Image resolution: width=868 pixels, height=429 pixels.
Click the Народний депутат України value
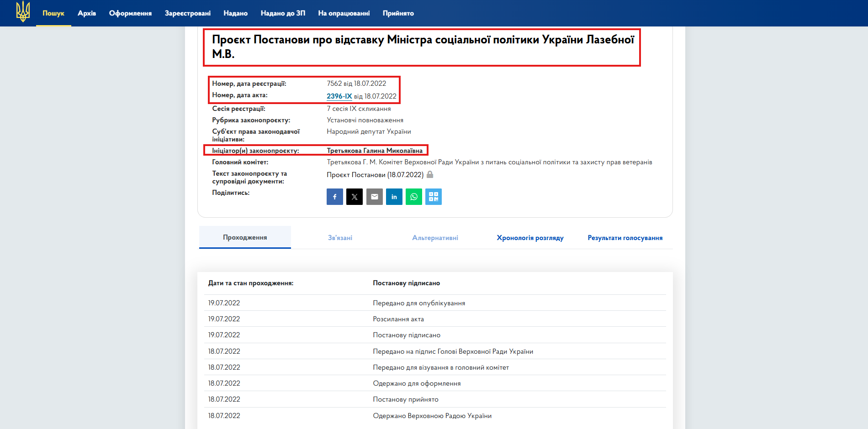click(x=369, y=131)
